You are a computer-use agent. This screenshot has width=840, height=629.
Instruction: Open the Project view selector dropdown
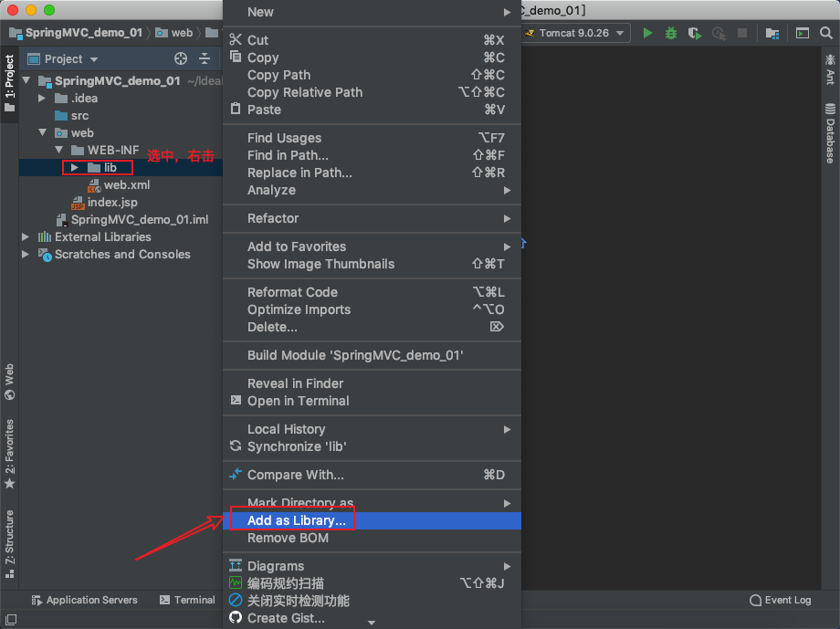[x=63, y=59]
